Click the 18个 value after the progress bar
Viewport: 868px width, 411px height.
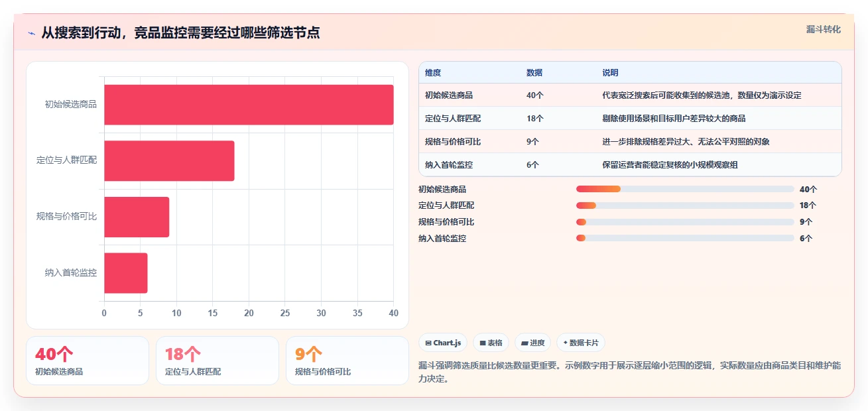pos(808,206)
